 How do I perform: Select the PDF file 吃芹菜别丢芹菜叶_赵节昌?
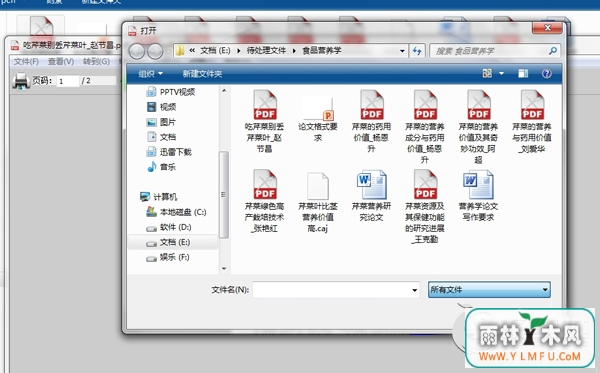point(264,121)
